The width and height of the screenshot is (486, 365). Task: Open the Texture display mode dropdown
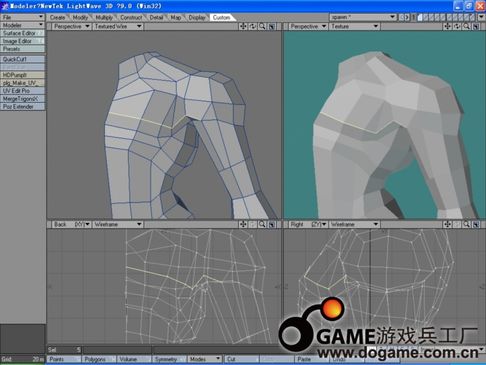click(x=355, y=26)
